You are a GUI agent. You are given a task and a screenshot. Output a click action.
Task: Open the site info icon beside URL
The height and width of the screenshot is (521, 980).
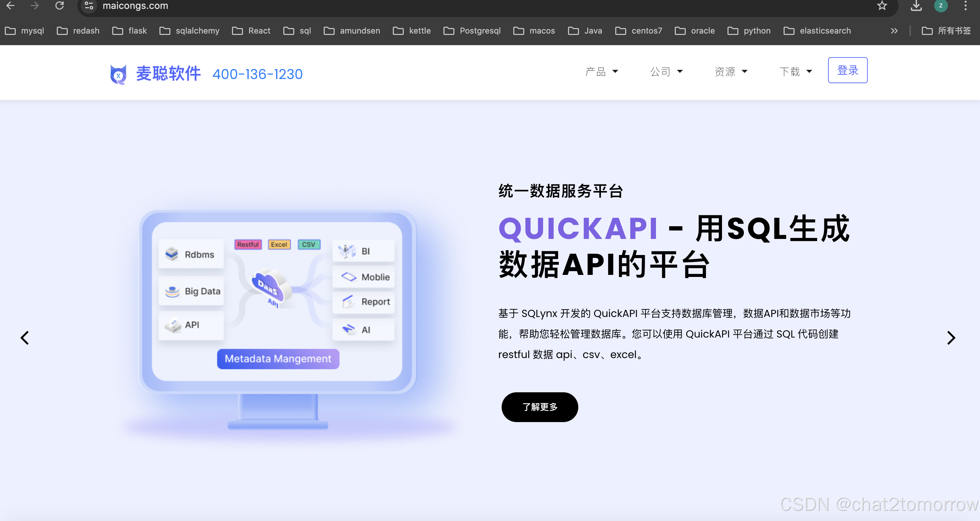(89, 6)
